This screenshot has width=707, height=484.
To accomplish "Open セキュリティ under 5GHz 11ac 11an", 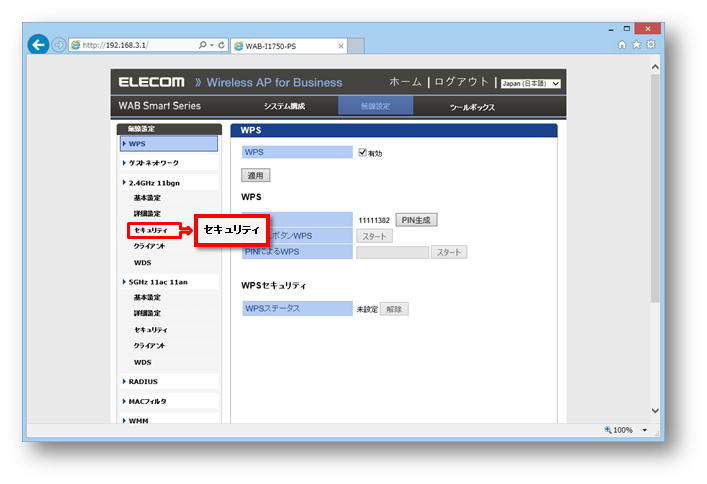I will pos(151,330).
